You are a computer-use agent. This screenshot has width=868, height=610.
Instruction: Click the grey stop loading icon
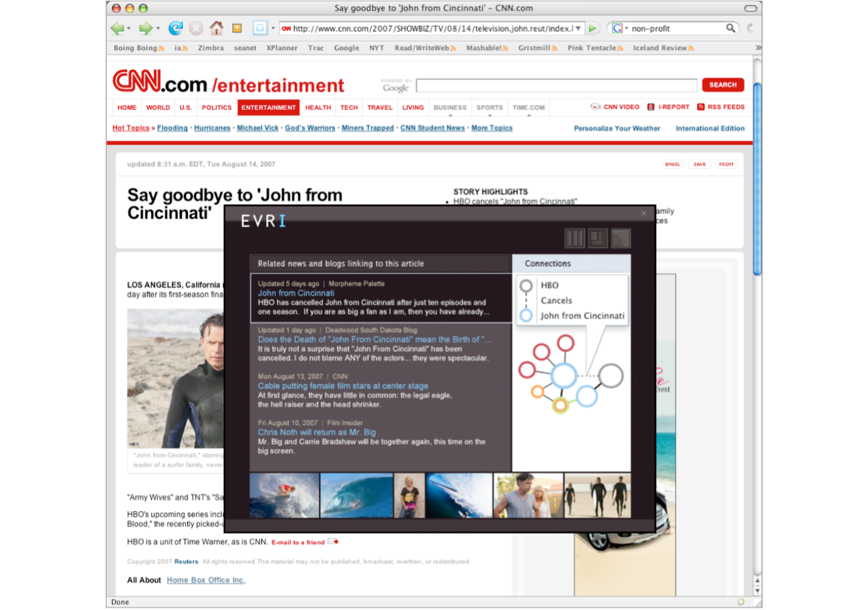[196, 28]
